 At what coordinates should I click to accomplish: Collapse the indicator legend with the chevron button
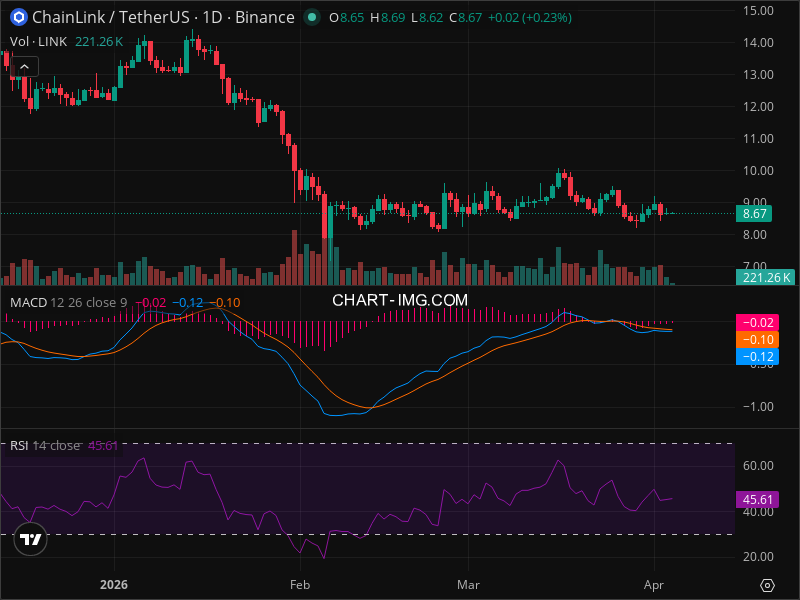pos(24,67)
